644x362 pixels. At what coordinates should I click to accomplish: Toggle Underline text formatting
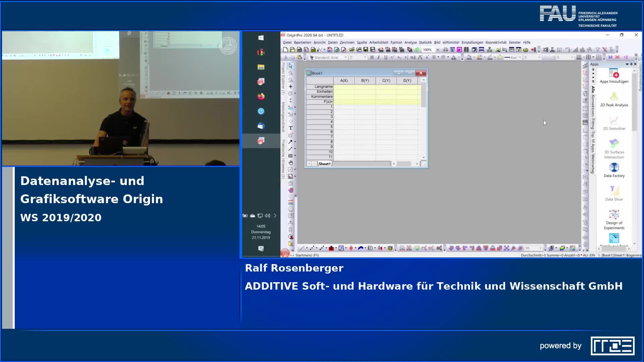(386, 58)
